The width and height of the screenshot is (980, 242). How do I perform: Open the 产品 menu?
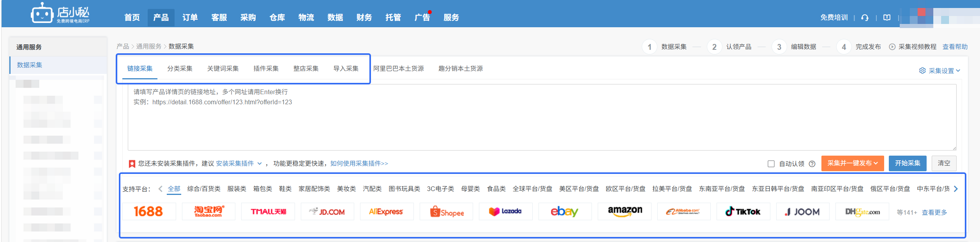(x=161, y=18)
